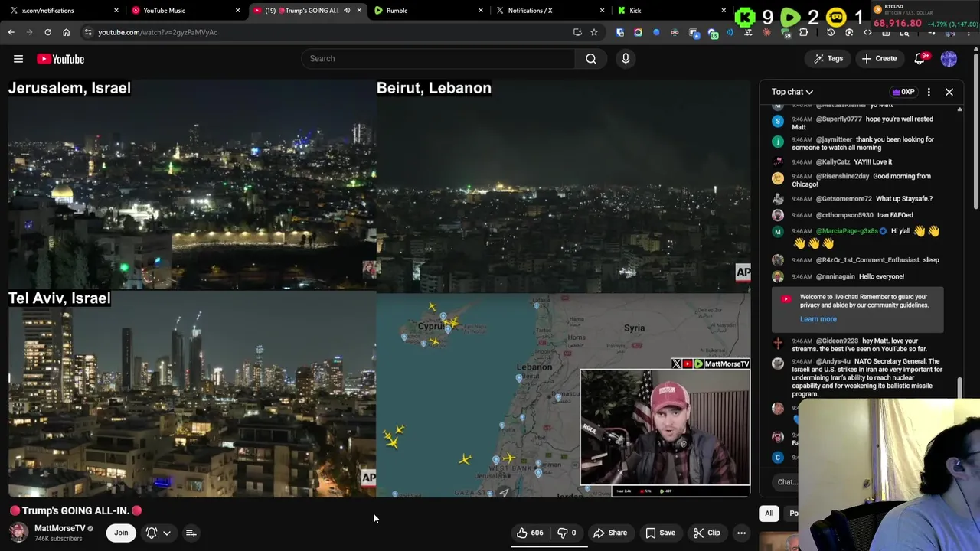Image resolution: width=980 pixels, height=551 pixels.
Task: Click the live video player
Action: [x=379, y=287]
